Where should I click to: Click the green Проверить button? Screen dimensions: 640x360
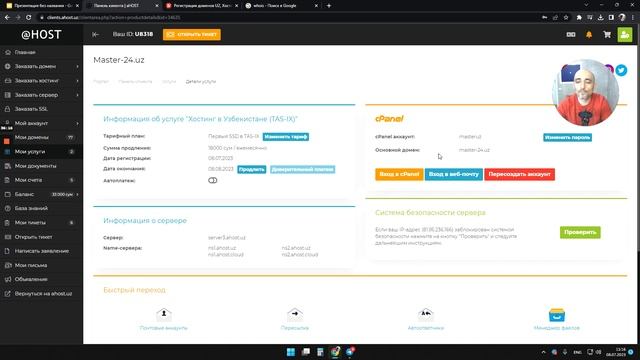(x=580, y=232)
